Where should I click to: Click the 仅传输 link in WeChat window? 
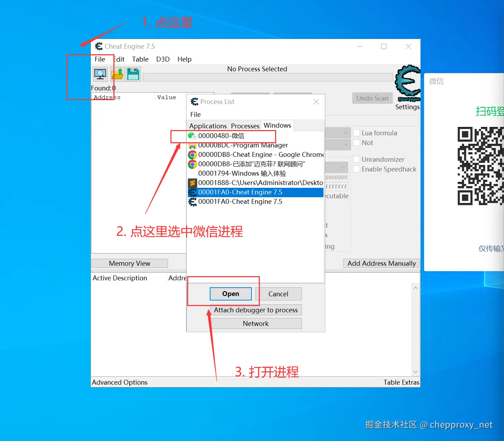(x=491, y=248)
